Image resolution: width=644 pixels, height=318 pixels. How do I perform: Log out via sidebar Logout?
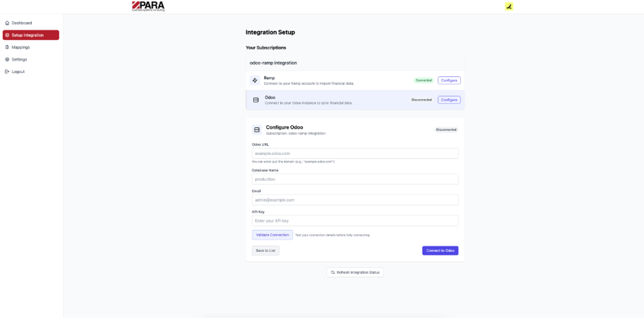tap(31, 72)
